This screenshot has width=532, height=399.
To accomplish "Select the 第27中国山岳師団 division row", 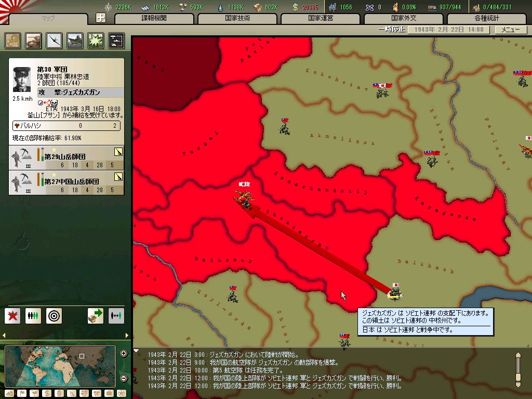I will click(x=66, y=182).
